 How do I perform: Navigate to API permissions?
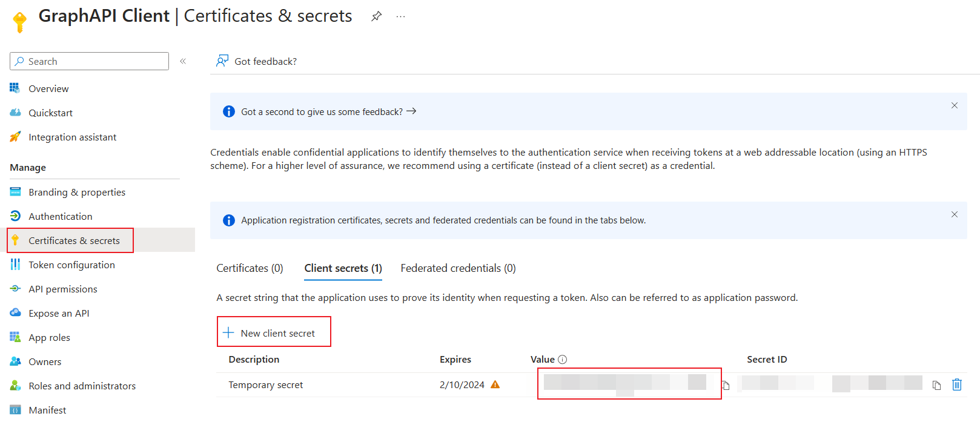pos(63,289)
